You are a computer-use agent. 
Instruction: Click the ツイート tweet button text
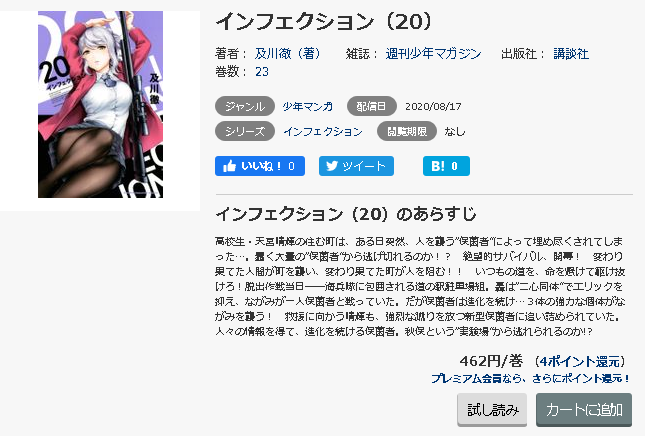pos(364,166)
